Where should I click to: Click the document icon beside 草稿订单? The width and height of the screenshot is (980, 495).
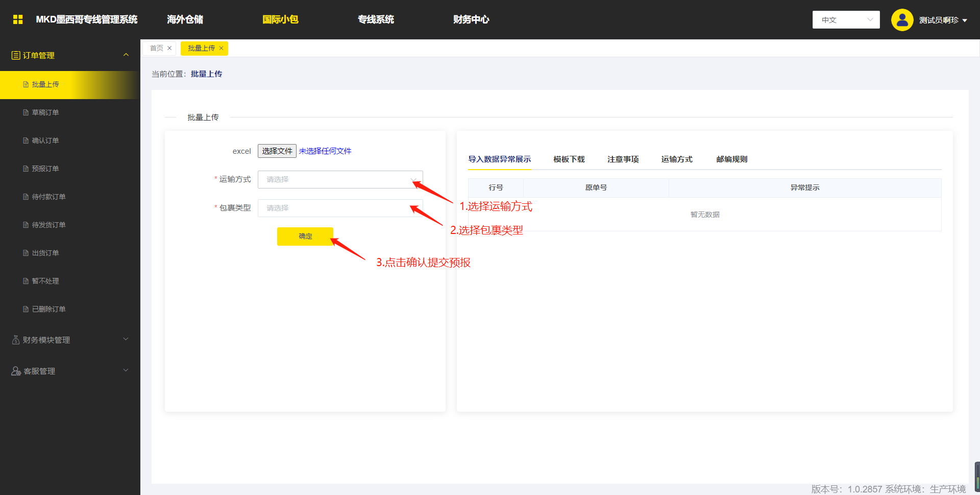(x=26, y=112)
